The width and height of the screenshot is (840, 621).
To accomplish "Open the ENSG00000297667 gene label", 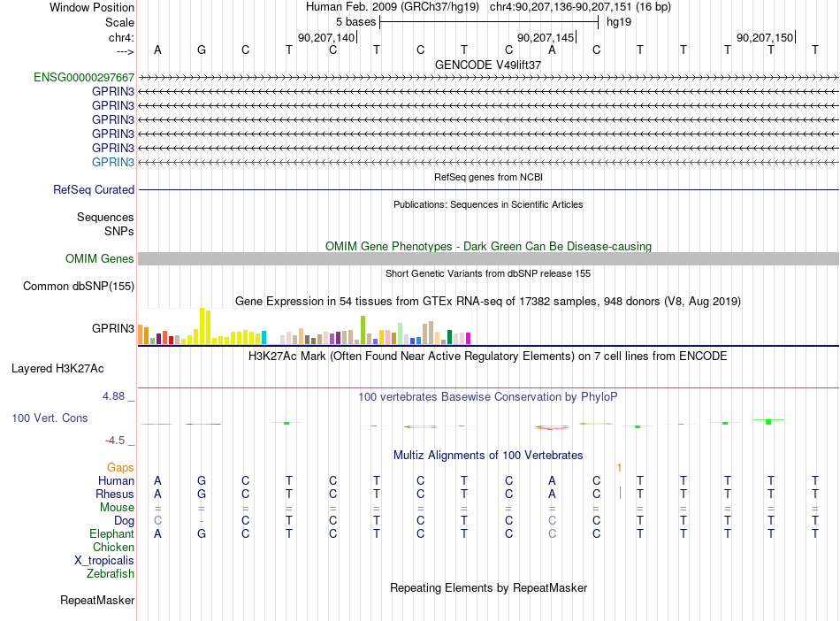I will coord(84,77).
